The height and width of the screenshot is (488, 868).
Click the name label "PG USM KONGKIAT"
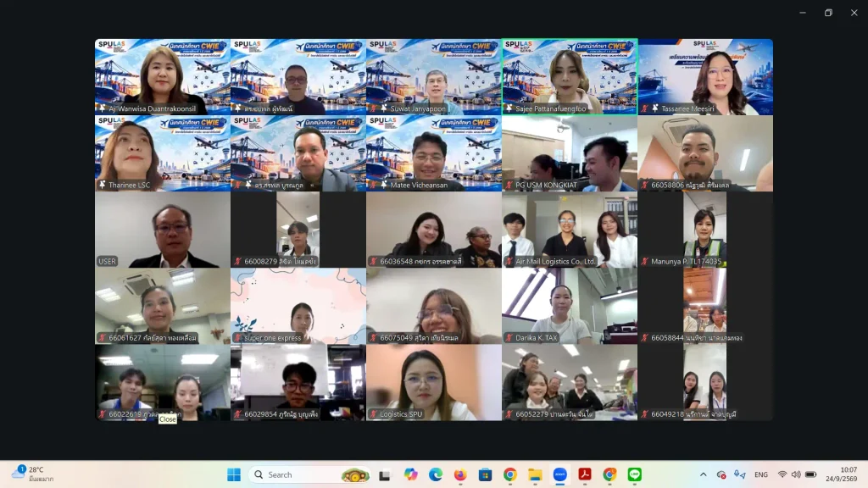547,186
